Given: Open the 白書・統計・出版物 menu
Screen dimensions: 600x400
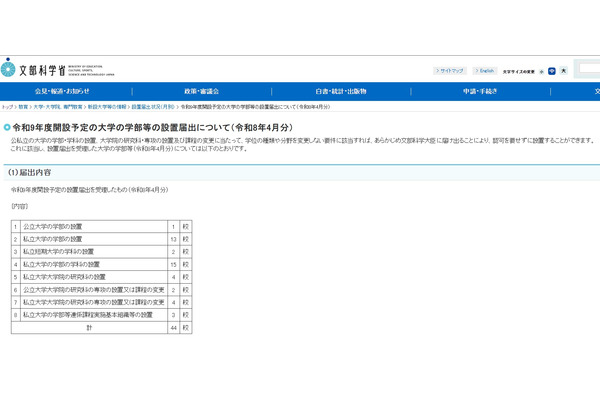Looking at the screenshot, I should point(341,91).
